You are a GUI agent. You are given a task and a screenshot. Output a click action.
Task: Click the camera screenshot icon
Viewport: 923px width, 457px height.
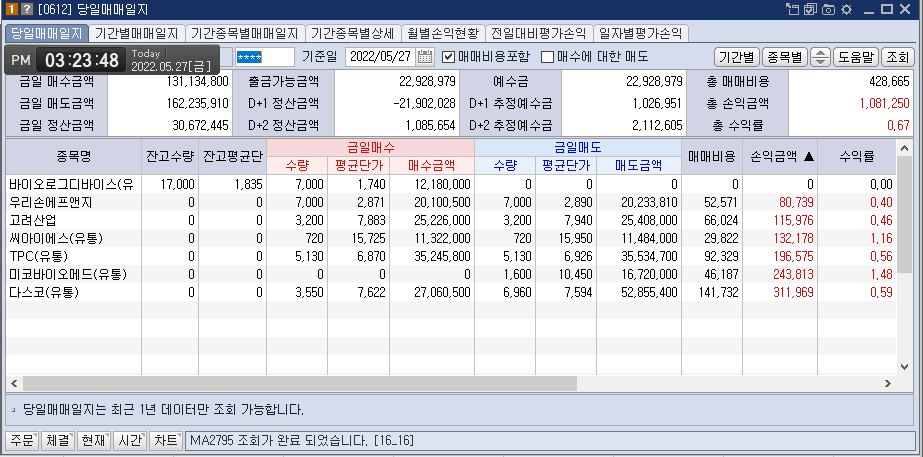[x=828, y=10]
